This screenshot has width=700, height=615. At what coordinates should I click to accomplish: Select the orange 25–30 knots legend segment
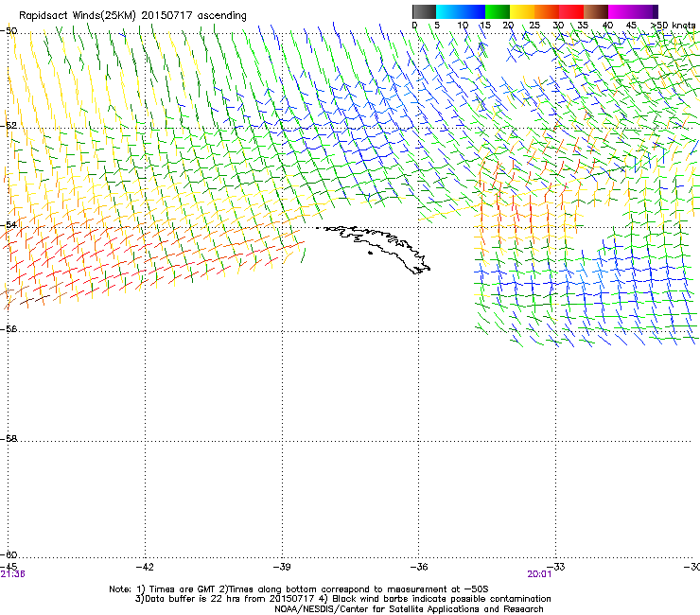(547, 11)
